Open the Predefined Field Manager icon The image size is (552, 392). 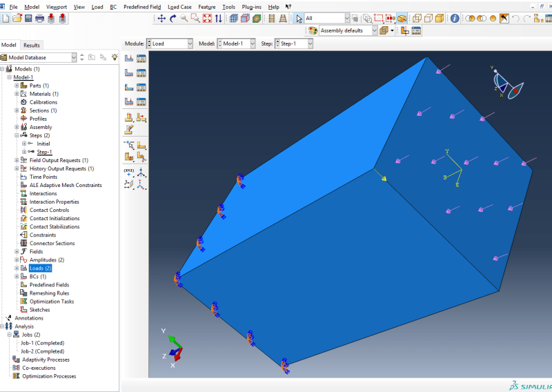141,88
